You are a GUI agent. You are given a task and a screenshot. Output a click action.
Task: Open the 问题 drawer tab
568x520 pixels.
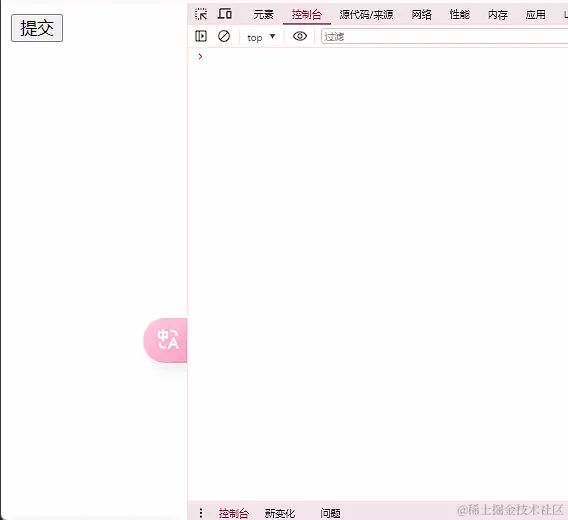pos(330,513)
